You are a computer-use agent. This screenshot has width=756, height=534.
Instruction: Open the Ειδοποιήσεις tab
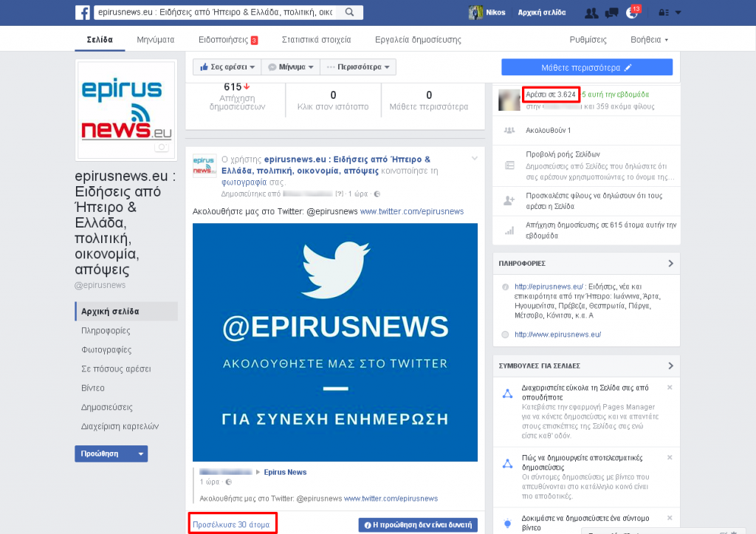pyautogui.click(x=228, y=40)
